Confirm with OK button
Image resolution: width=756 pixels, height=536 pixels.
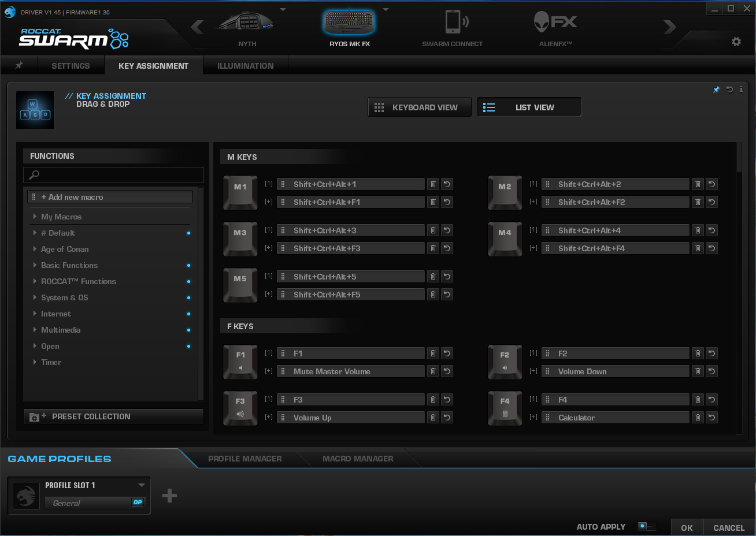tap(687, 527)
